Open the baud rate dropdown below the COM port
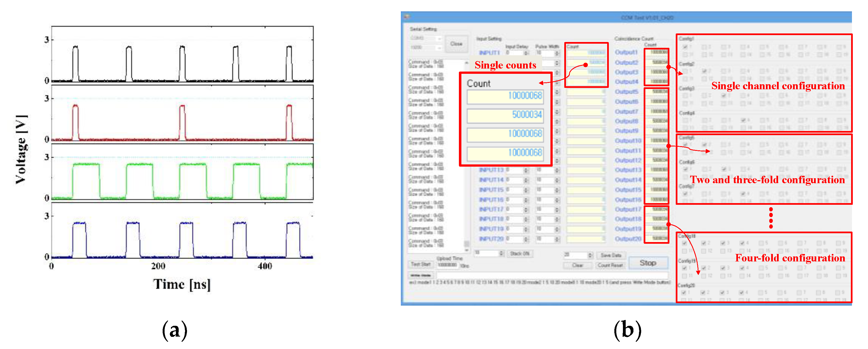This screenshot has width=868, height=349. [439, 48]
